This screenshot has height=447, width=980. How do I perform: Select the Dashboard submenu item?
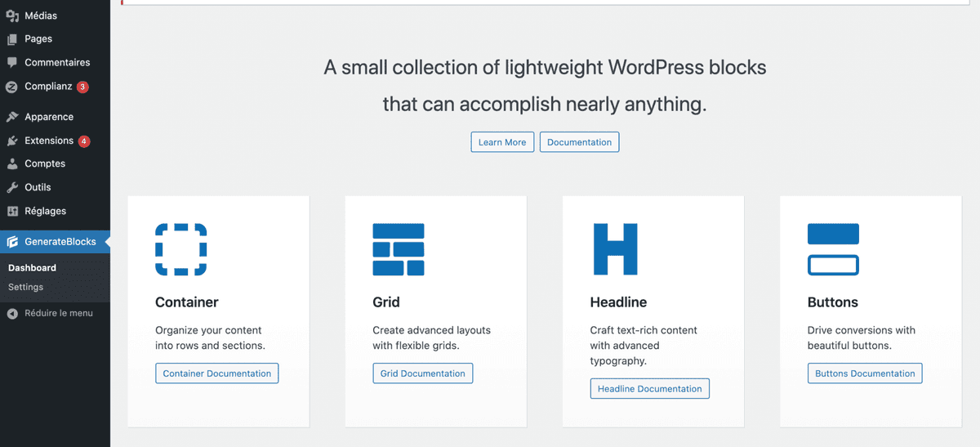pos(32,267)
